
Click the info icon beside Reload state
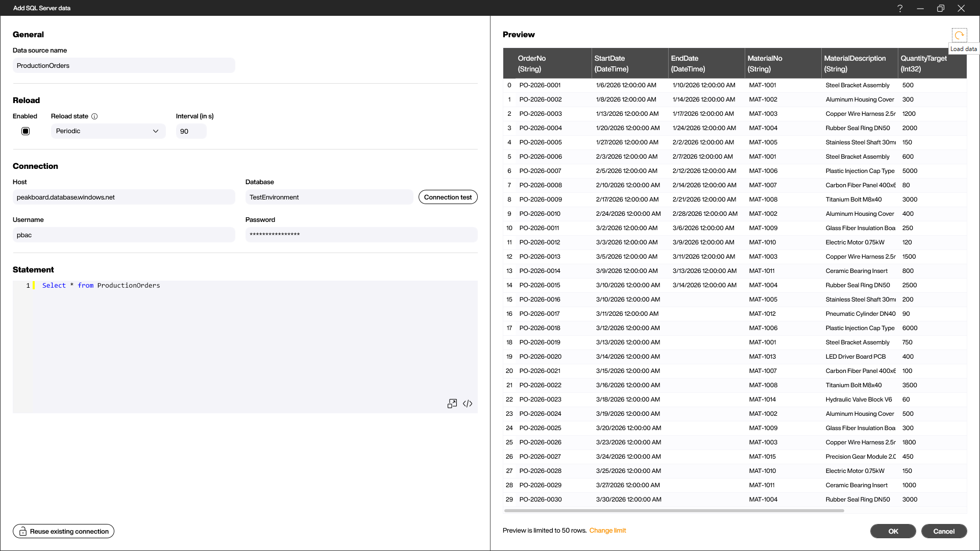pos(94,116)
